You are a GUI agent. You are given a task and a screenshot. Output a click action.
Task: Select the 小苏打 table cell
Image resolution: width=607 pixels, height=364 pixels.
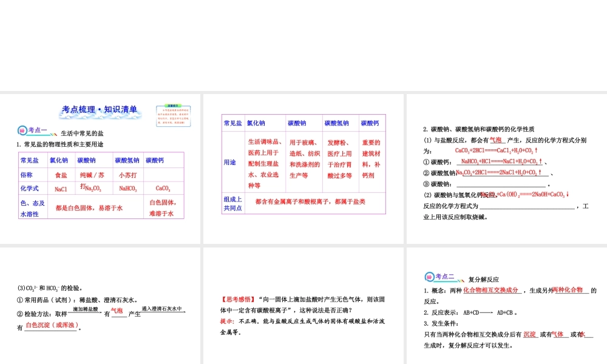(x=127, y=175)
